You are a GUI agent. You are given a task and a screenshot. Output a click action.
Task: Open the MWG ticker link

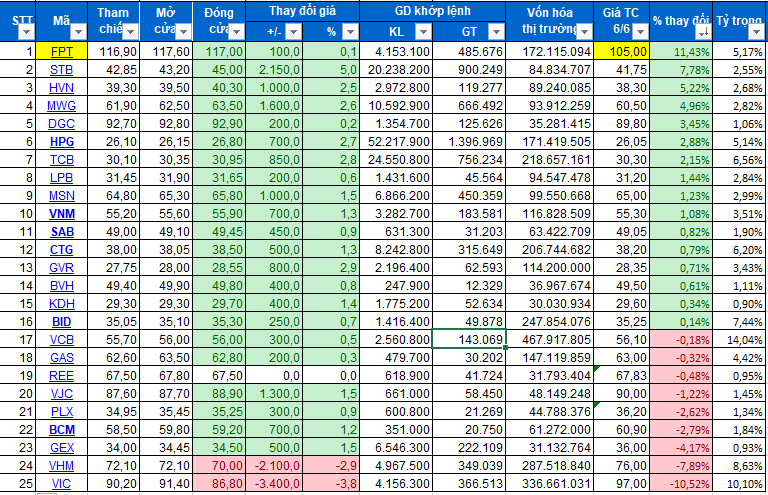point(62,106)
